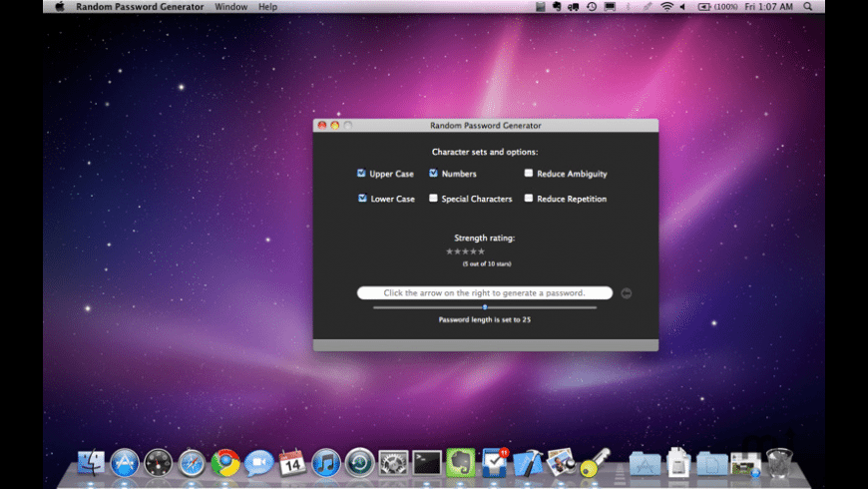
Task: Open Dashboard from the dock
Action: point(159,462)
